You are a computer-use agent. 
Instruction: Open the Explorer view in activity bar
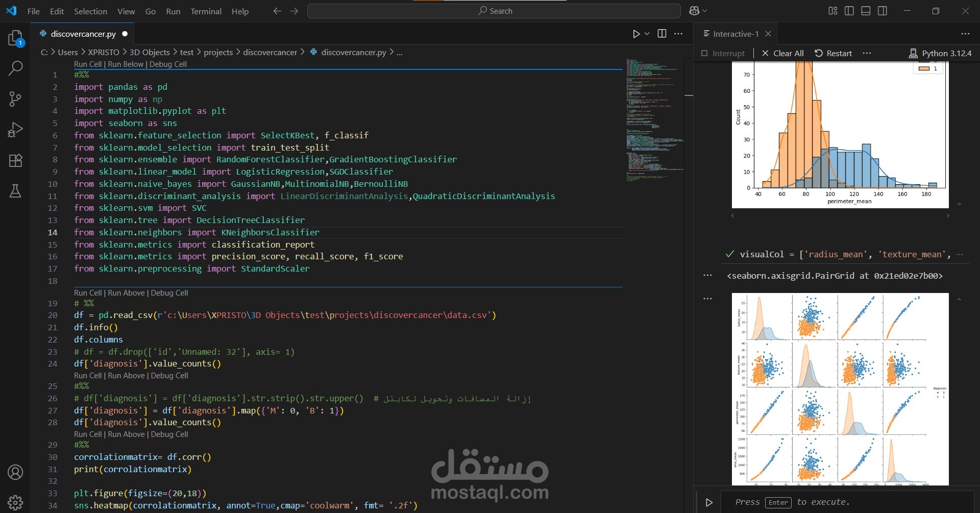(16, 38)
